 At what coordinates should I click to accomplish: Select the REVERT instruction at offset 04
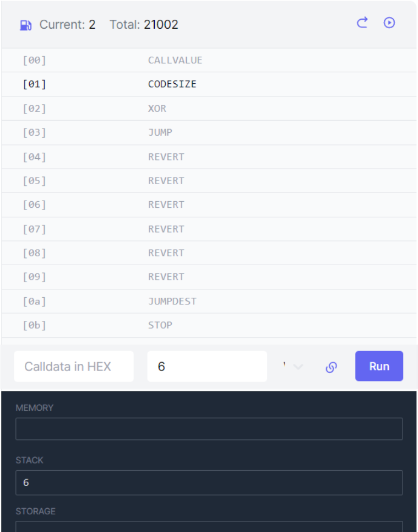tap(209, 157)
